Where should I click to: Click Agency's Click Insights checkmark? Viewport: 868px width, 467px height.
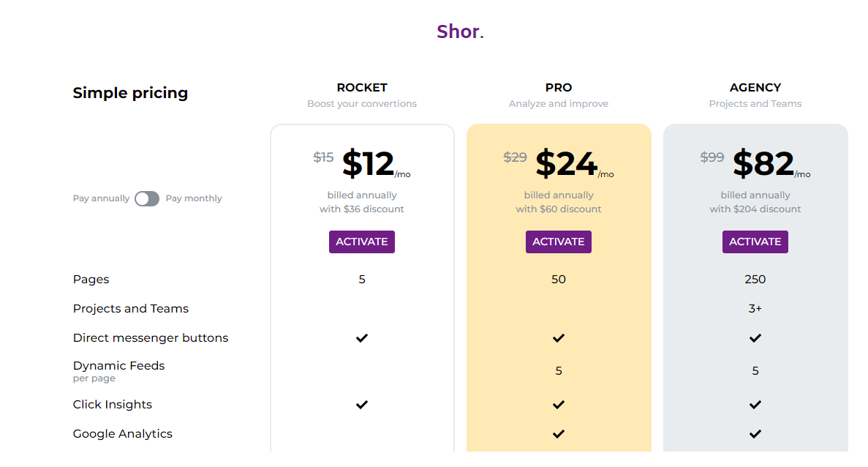click(x=755, y=405)
